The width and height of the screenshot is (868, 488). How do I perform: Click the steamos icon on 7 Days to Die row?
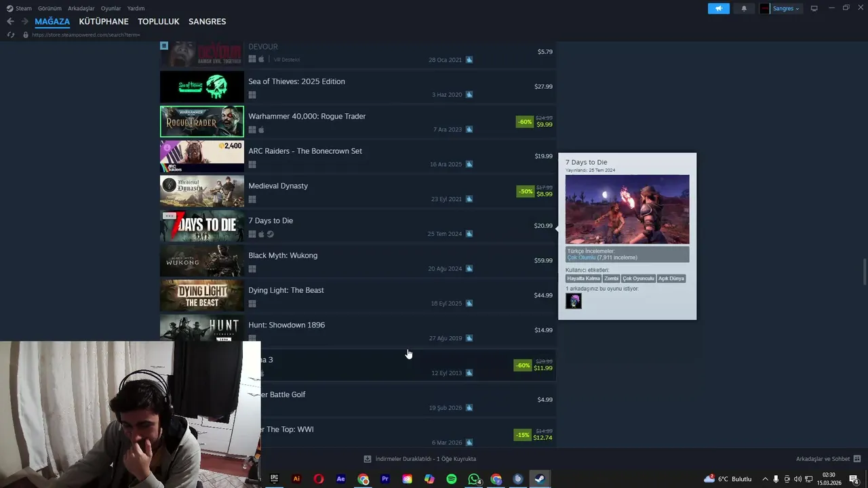pyautogui.click(x=271, y=234)
